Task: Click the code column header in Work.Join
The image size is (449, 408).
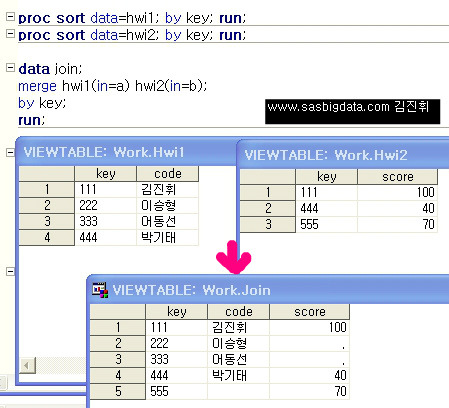Action: (x=238, y=312)
